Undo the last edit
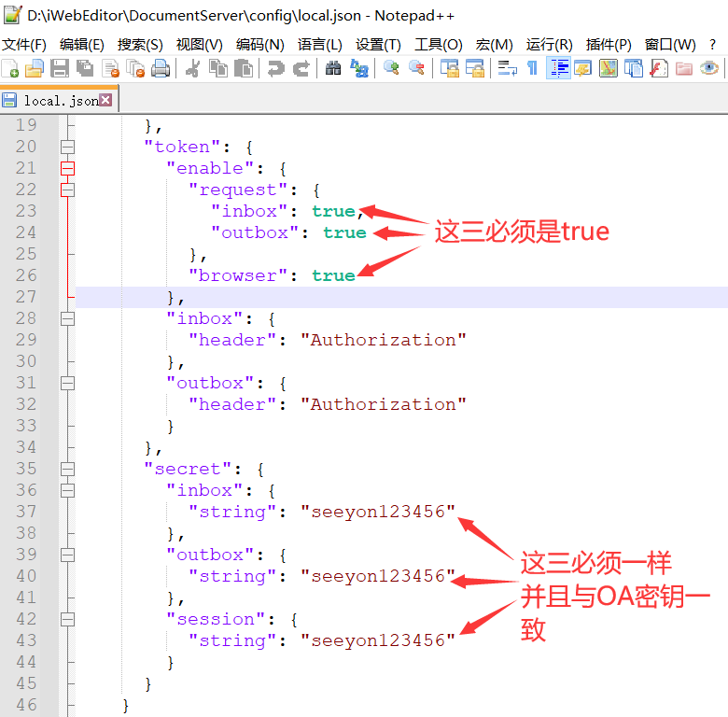This screenshot has width=728, height=717. click(x=275, y=68)
